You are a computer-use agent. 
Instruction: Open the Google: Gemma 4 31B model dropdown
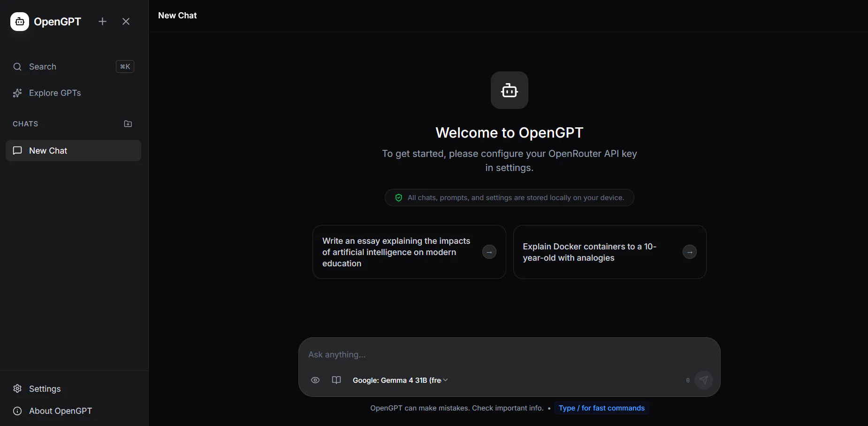(400, 380)
